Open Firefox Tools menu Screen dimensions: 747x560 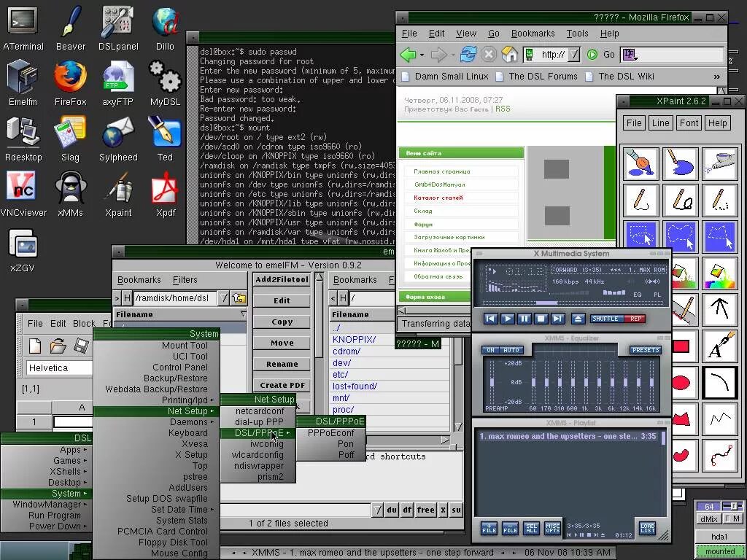(x=577, y=34)
